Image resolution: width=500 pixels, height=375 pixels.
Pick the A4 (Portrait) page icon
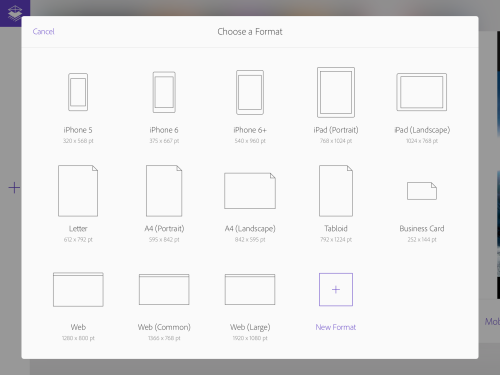tap(164, 191)
